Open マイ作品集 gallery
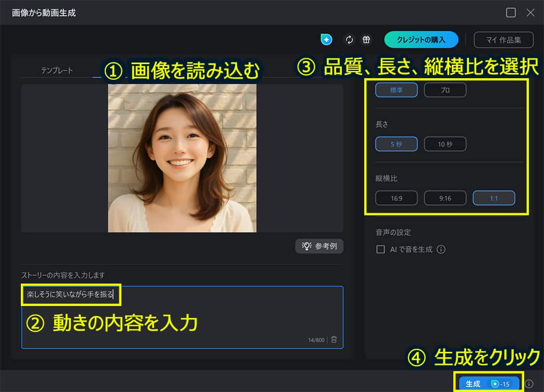 coord(504,40)
